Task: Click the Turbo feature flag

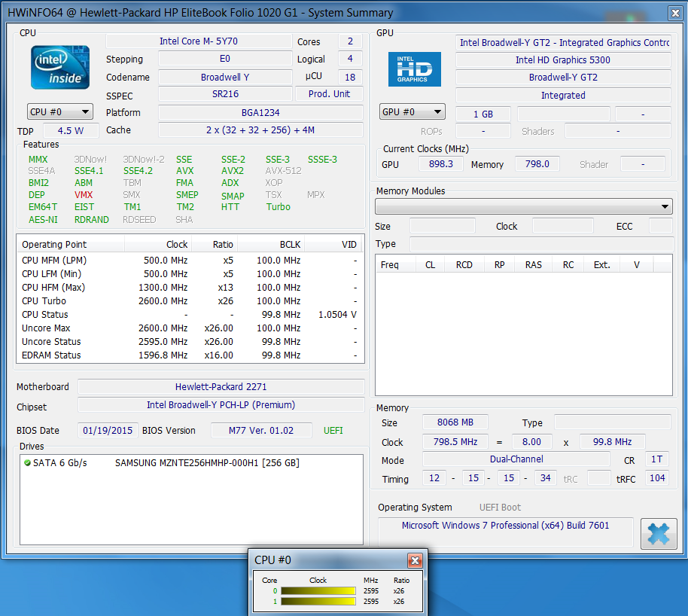Action: [x=279, y=207]
